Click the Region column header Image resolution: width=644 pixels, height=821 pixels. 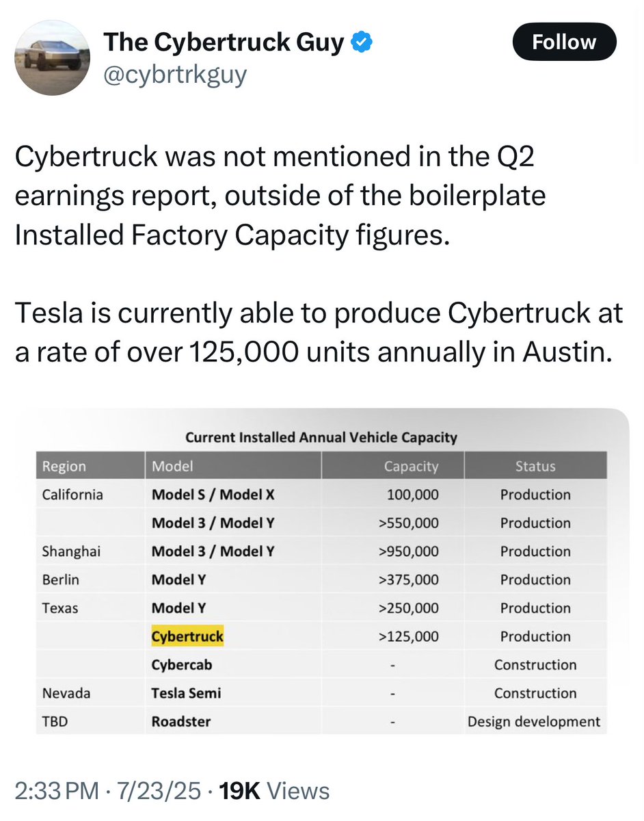64,466
